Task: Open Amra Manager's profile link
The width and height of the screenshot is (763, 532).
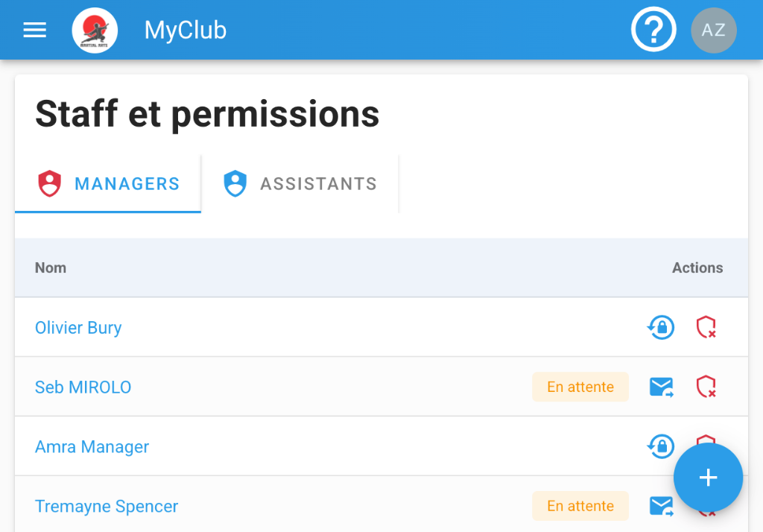Action: (92, 447)
